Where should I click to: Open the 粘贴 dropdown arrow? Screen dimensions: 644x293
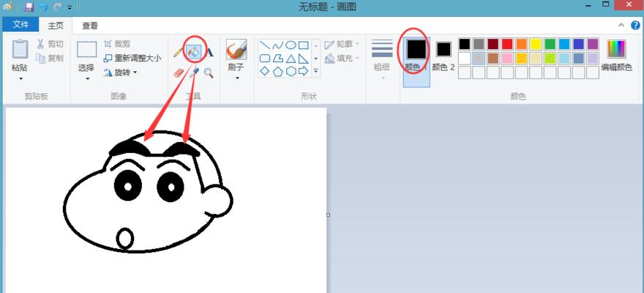[20, 78]
